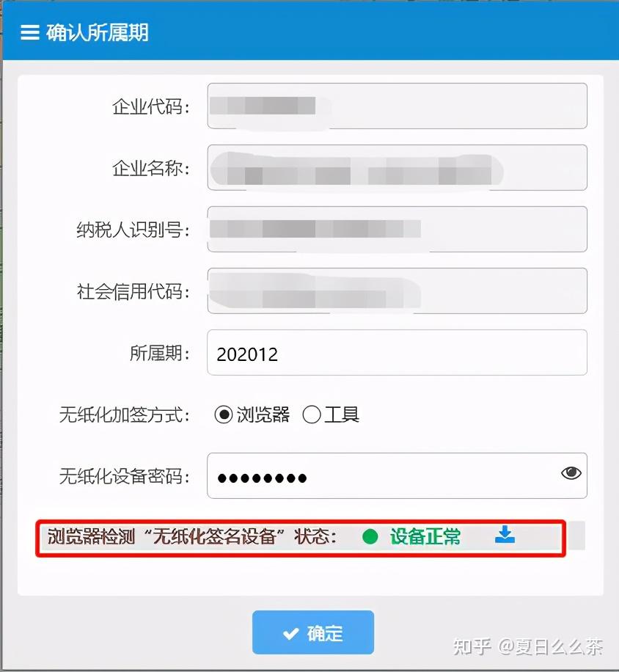619x672 pixels.
Task: Click the 纳税人识别号 input field
Action: coord(397,230)
